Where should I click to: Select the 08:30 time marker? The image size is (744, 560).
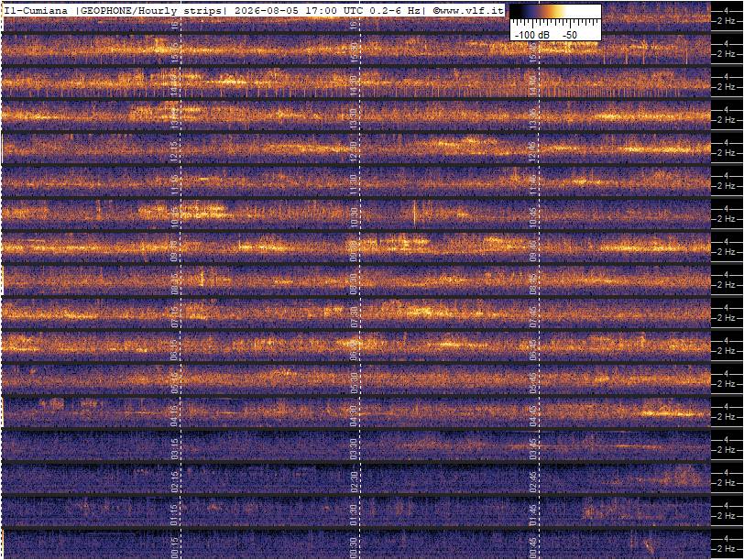pyautogui.click(x=354, y=284)
